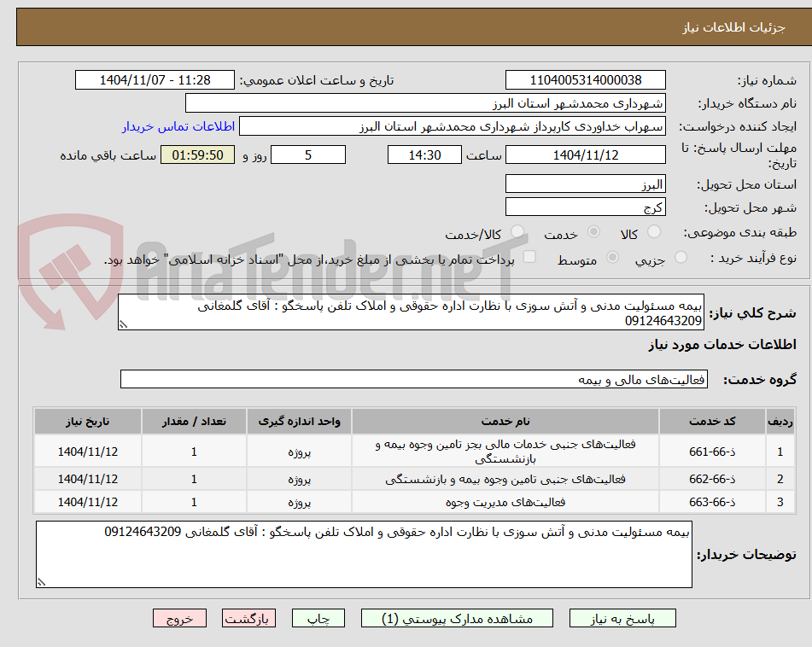Click the تعداد / مقدار column header

(x=194, y=422)
